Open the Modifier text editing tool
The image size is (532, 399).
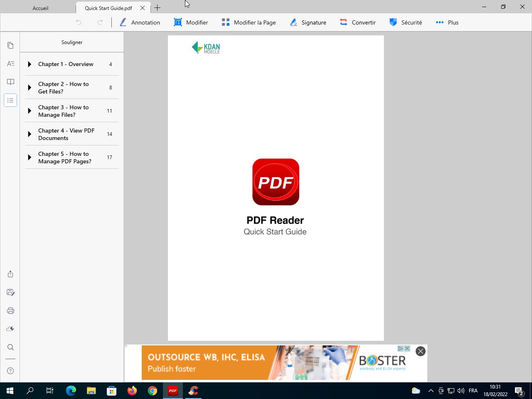[x=191, y=22]
